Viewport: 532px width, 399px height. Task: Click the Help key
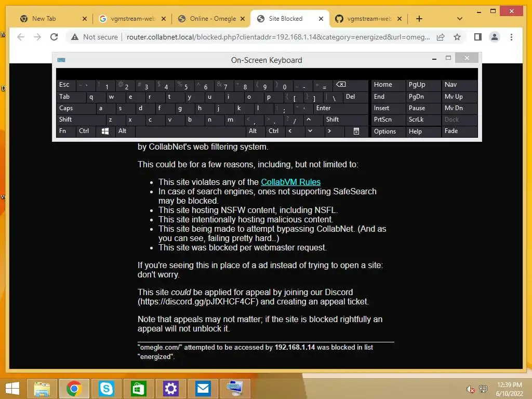click(423, 131)
